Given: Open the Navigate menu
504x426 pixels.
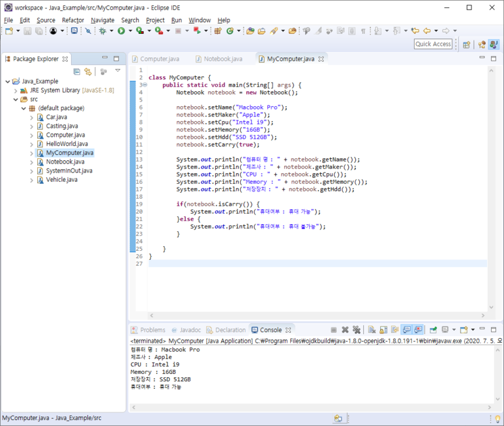Looking at the screenshot, I should (102, 20).
